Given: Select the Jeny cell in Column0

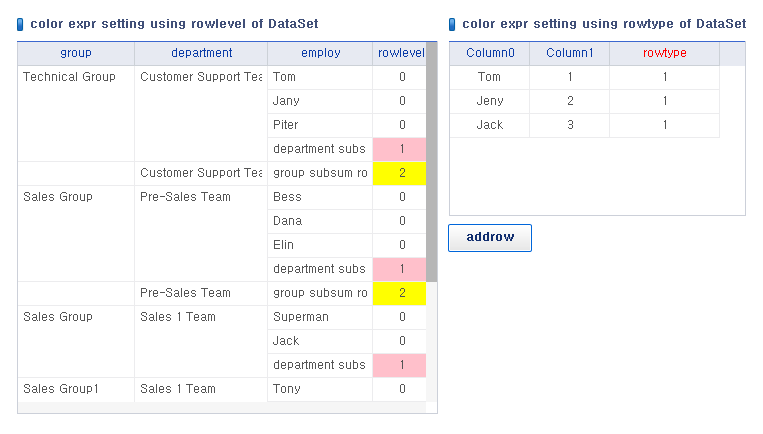Looking at the screenshot, I should tap(490, 101).
